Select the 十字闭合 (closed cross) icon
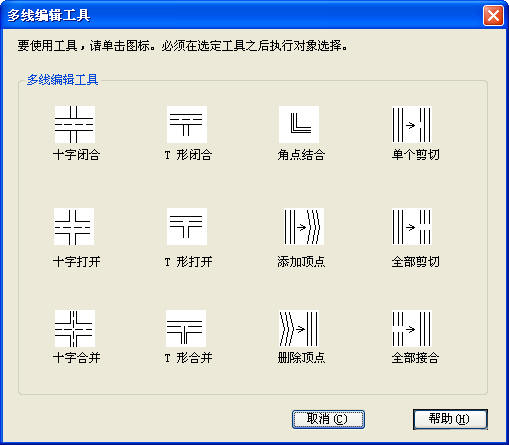The height and width of the screenshot is (445, 509). point(75,125)
